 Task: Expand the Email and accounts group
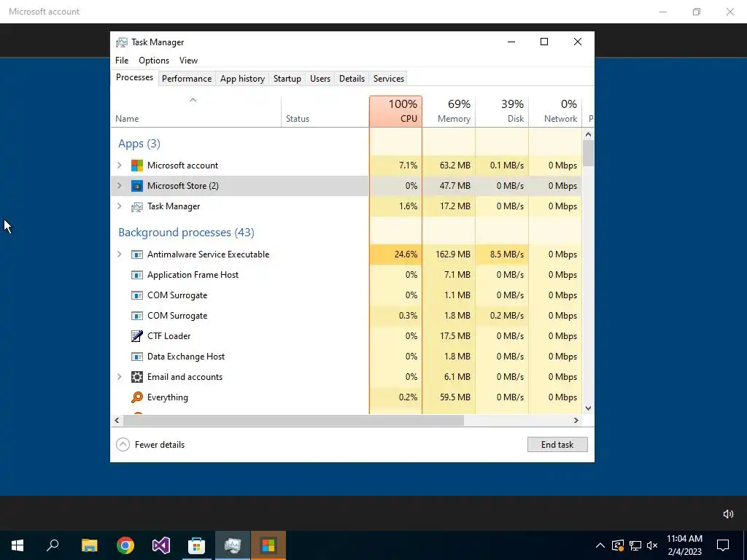pos(120,377)
